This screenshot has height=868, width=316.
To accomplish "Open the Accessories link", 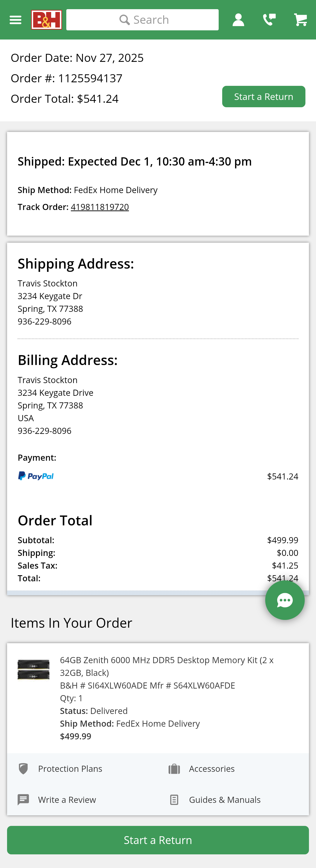I will coord(212,769).
